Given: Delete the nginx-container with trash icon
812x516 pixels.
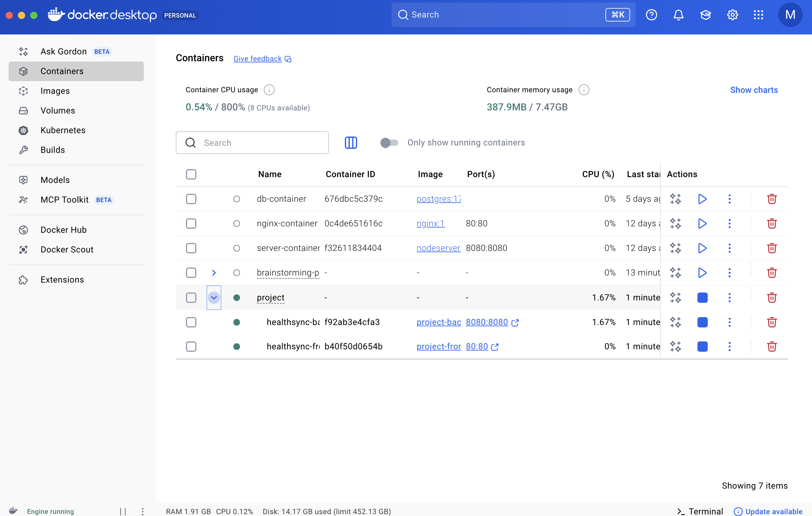Looking at the screenshot, I should pyautogui.click(x=771, y=224).
